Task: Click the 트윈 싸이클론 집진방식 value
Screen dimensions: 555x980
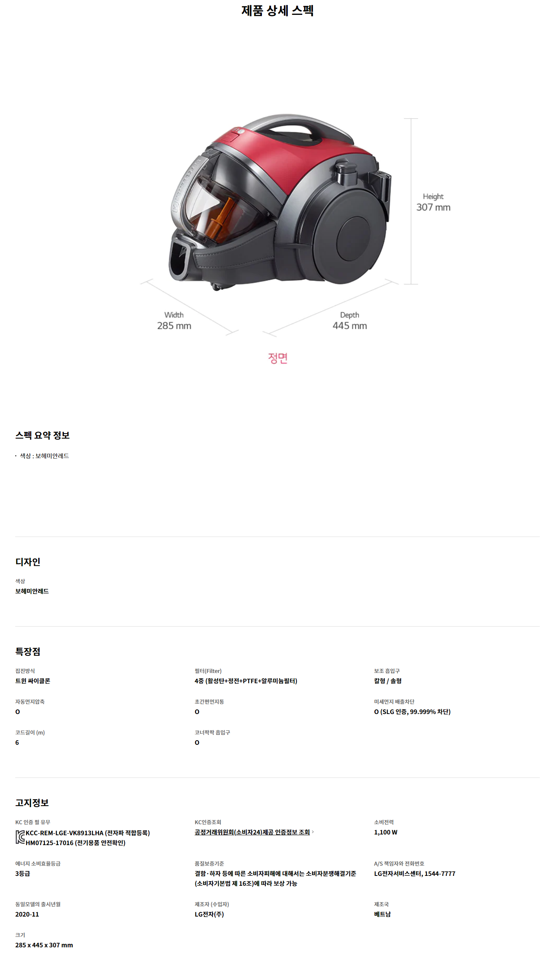Action: [33, 681]
